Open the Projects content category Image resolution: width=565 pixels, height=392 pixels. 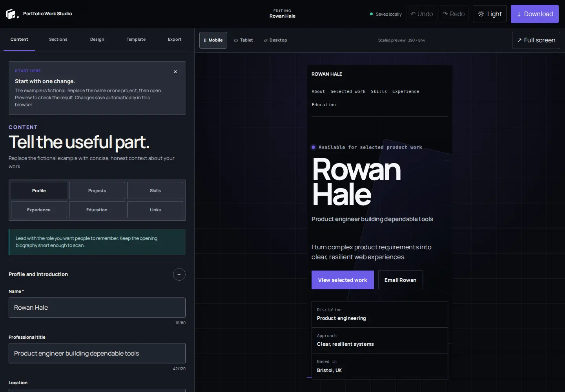click(x=97, y=191)
